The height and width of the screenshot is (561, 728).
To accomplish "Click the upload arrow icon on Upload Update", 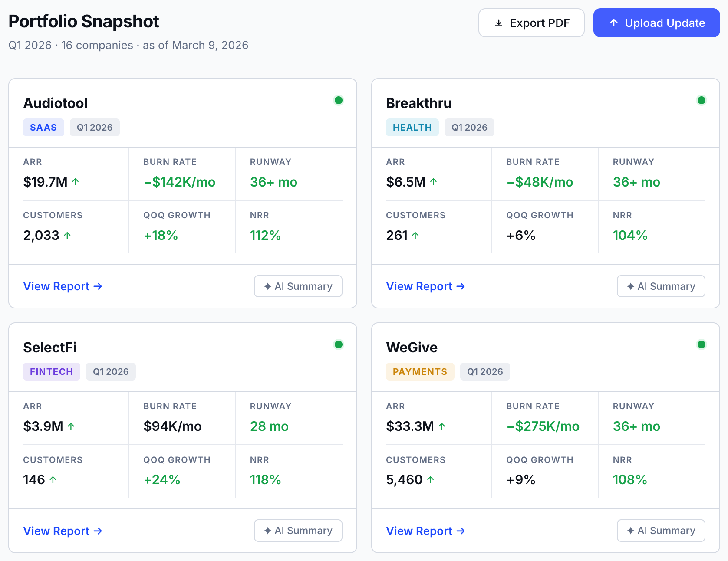I will [613, 23].
